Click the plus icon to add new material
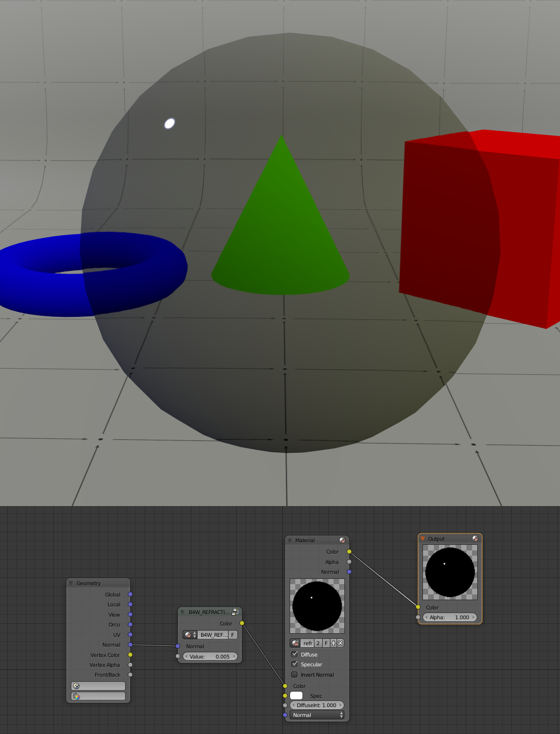Screen dimensions: 560x734 click(334, 643)
